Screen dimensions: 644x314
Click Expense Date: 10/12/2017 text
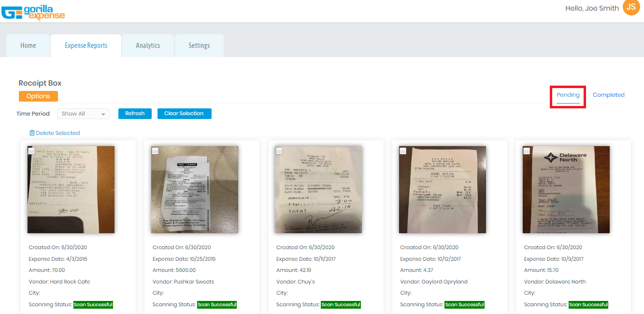[430, 259]
